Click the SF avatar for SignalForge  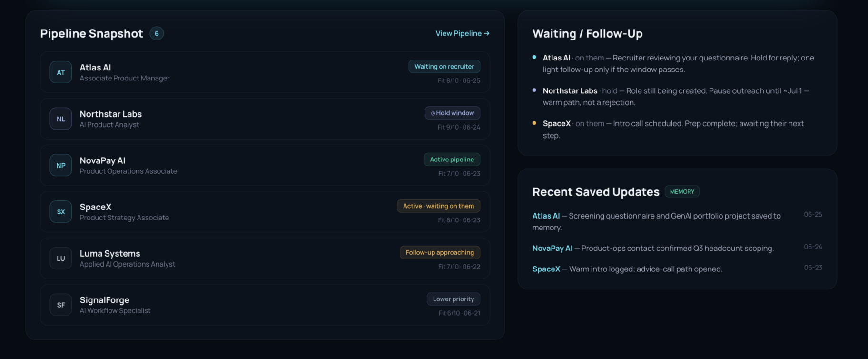pyautogui.click(x=61, y=305)
